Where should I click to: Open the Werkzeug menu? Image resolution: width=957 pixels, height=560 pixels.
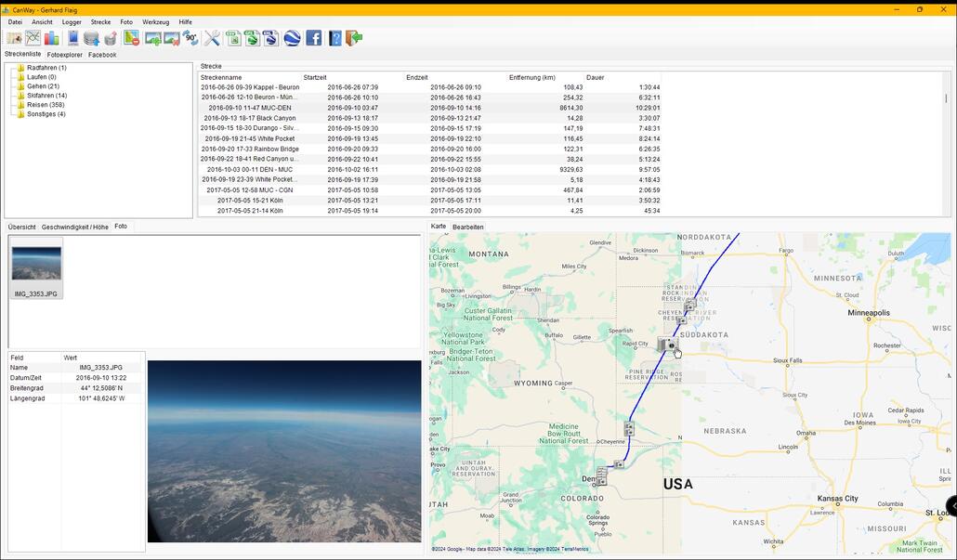(x=155, y=21)
